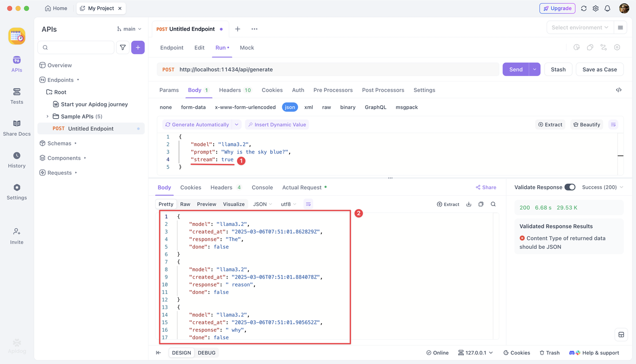Click the filter icon beside search

click(123, 48)
